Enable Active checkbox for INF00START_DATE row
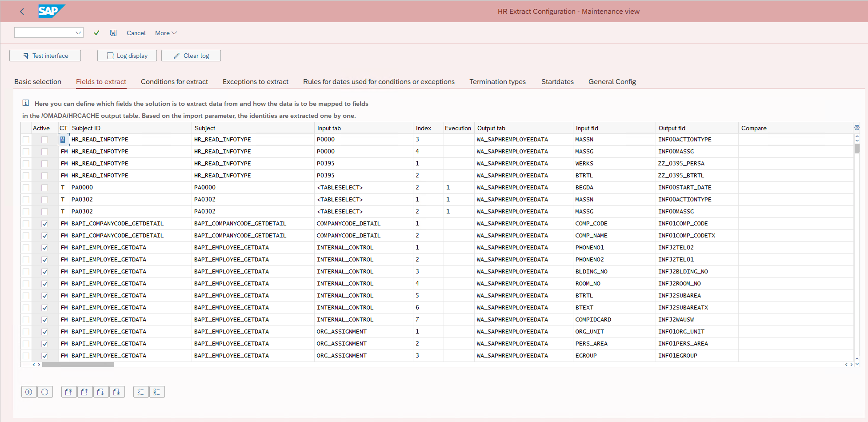This screenshot has width=868, height=422. 44,188
